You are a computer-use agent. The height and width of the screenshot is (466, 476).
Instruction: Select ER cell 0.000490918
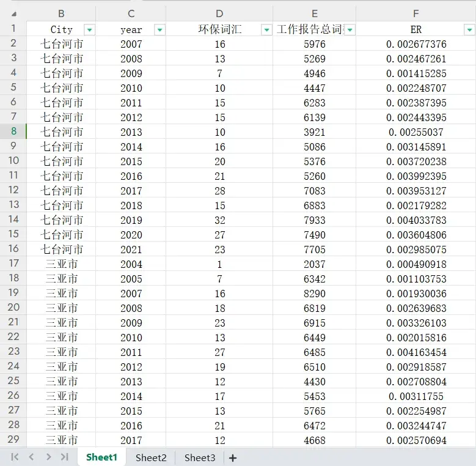coord(416,264)
